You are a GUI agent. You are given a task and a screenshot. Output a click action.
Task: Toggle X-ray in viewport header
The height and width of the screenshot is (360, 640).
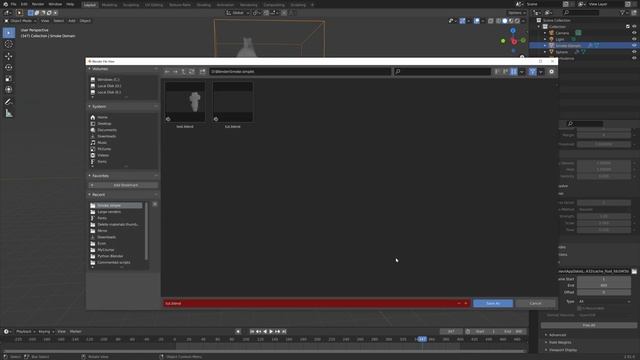point(491,21)
